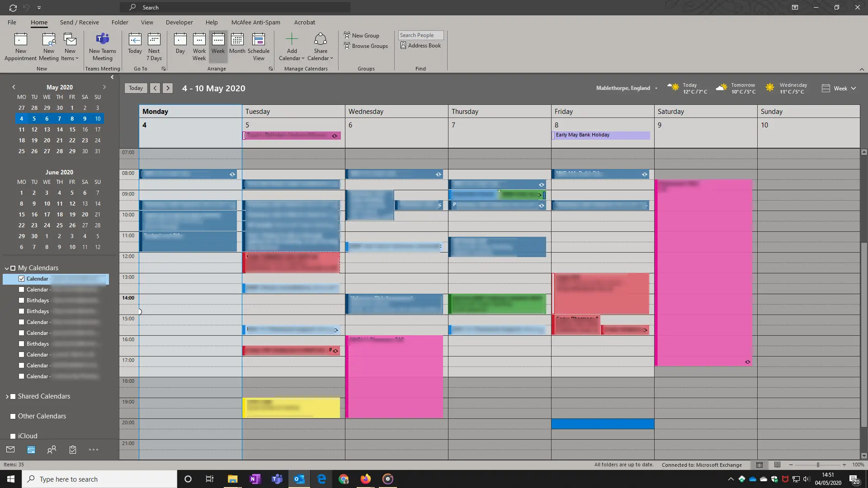Click the Today button above calendar
Screen dimensions: 868x488
coord(136,88)
